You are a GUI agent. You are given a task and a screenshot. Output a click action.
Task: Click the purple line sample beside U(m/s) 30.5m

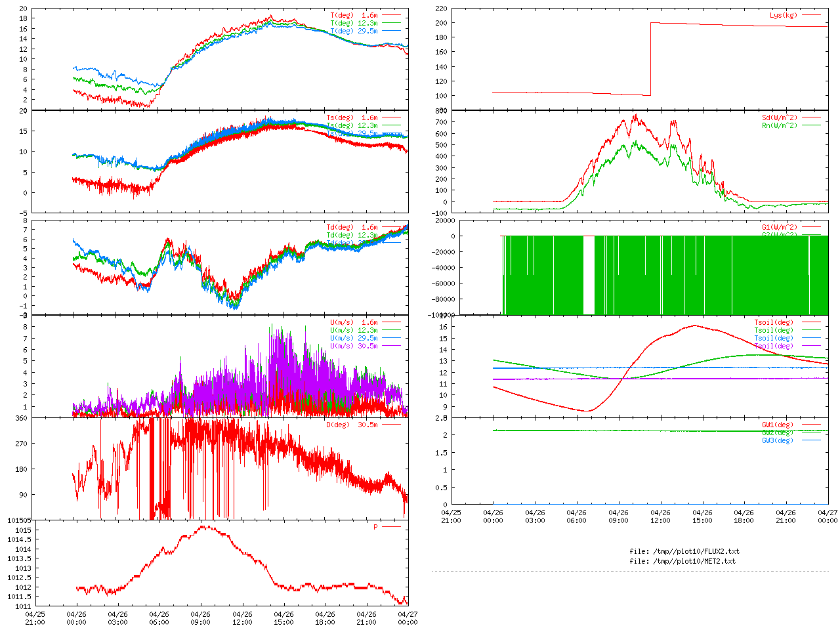click(x=391, y=346)
